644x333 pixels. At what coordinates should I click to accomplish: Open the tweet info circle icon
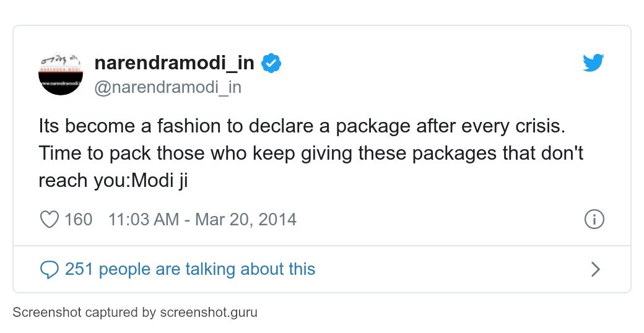[594, 219]
